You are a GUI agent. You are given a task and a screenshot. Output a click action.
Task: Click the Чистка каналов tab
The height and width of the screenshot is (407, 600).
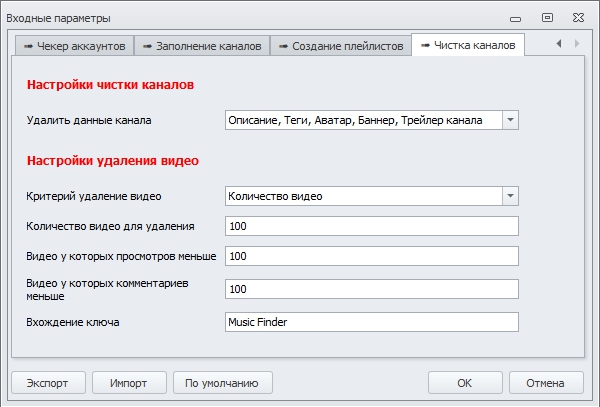(x=470, y=46)
